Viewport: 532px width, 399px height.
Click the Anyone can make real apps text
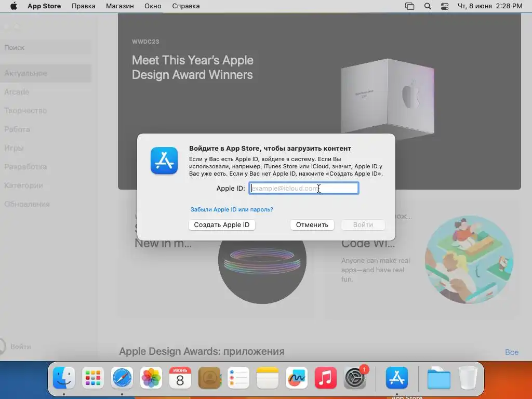coord(376,270)
